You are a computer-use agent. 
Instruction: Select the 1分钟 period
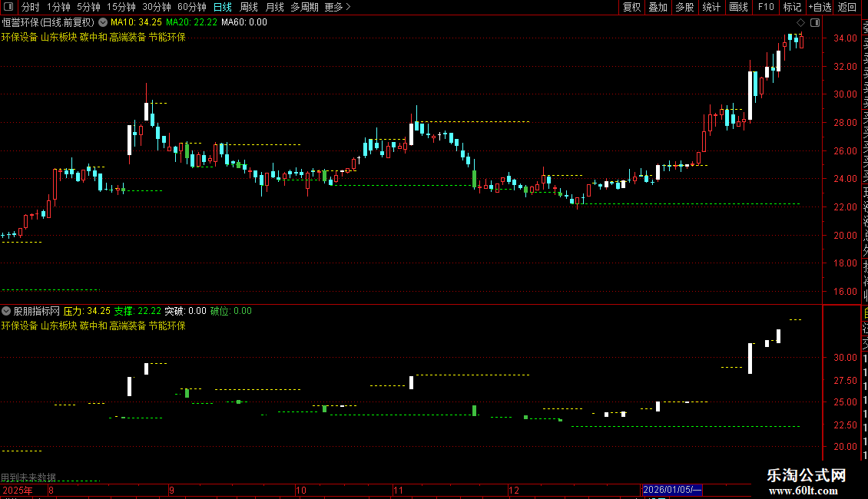pos(58,7)
